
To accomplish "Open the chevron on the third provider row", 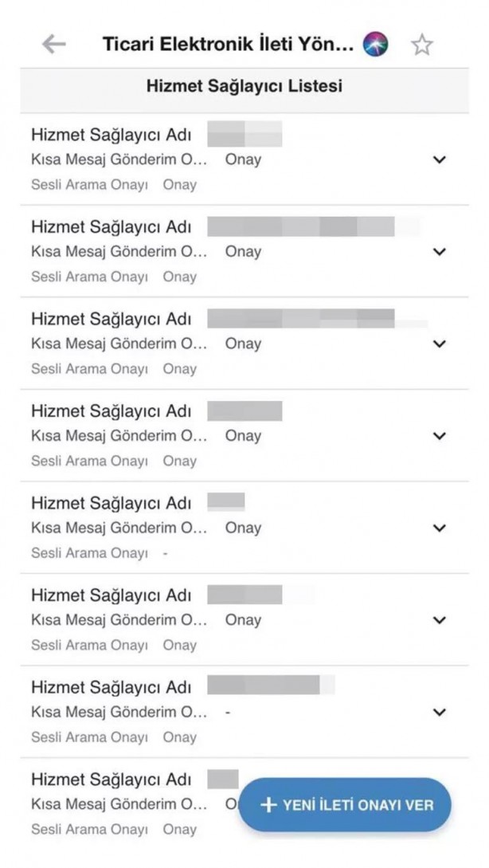I will click(x=440, y=344).
